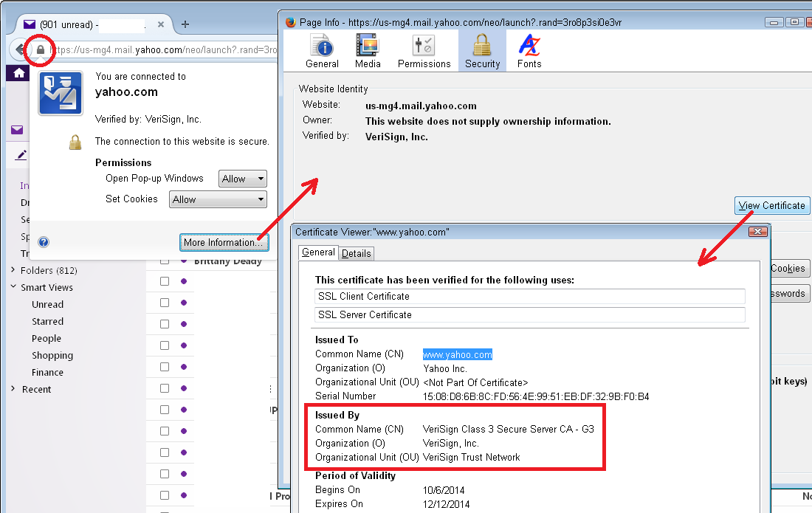Expand the Folders (812) section
This screenshot has height=513, width=812.
click(x=13, y=269)
